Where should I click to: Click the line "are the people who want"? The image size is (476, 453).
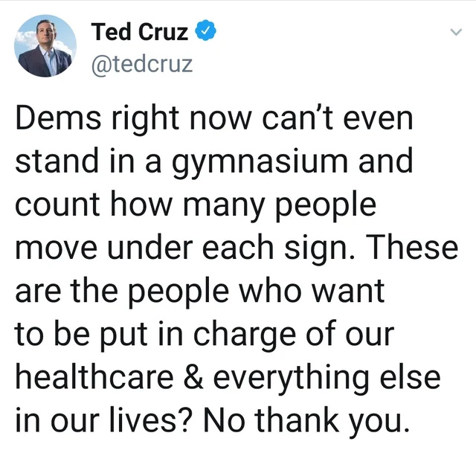(x=200, y=292)
